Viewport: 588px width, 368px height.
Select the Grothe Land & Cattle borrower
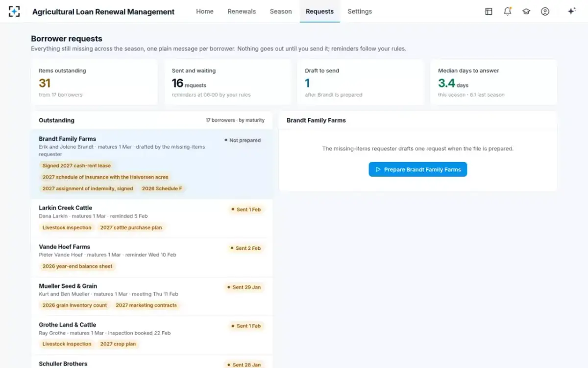pyautogui.click(x=151, y=335)
